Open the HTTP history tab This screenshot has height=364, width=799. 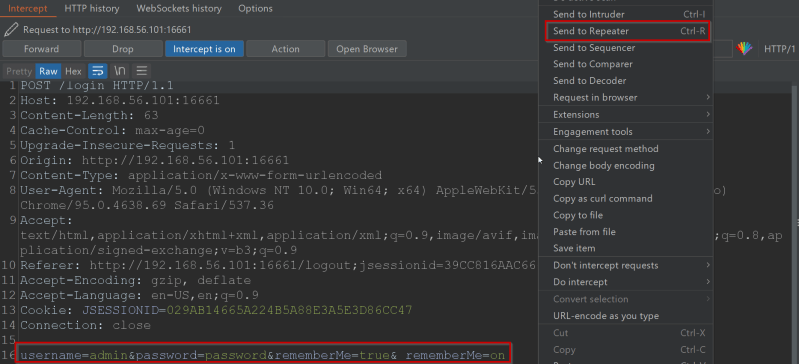92,9
